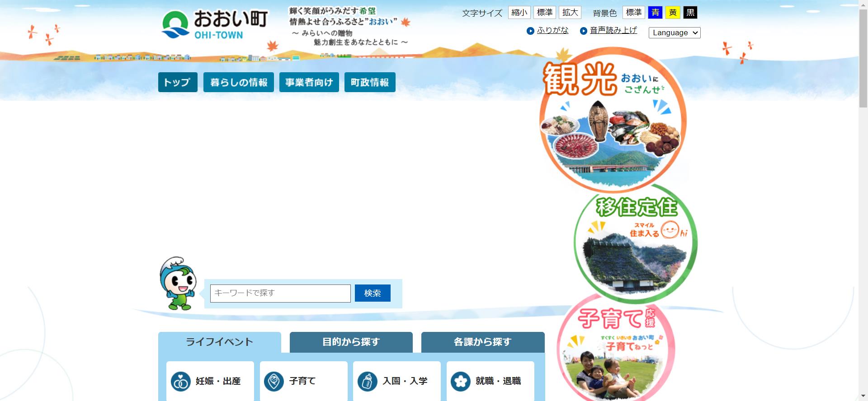868x401 pixels.
Task: Click the pregnancy and birth rings icon
Action: [x=180, y=382]
